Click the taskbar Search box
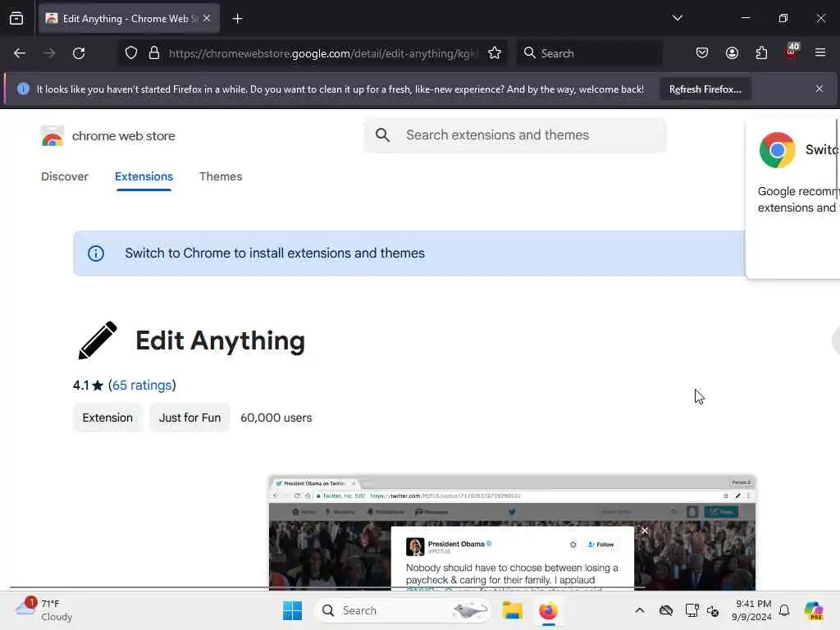The height and width of the screenshot is (630, 840). point(403,610)
